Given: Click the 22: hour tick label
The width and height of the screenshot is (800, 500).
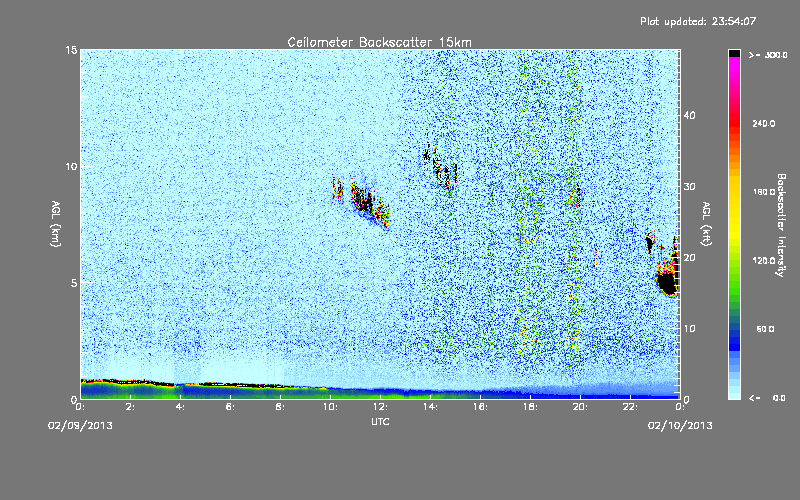Looking at the screenshot, I should 630,407.
